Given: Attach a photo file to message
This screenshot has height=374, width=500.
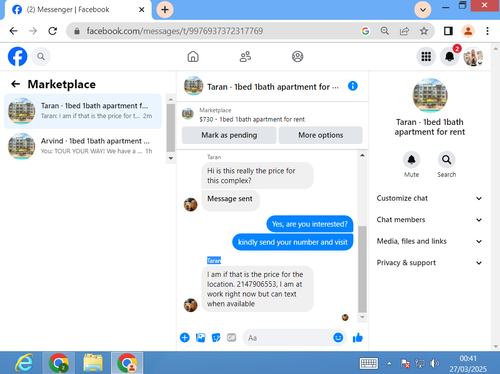Looking at the screenshot, I should click(200, 338).
